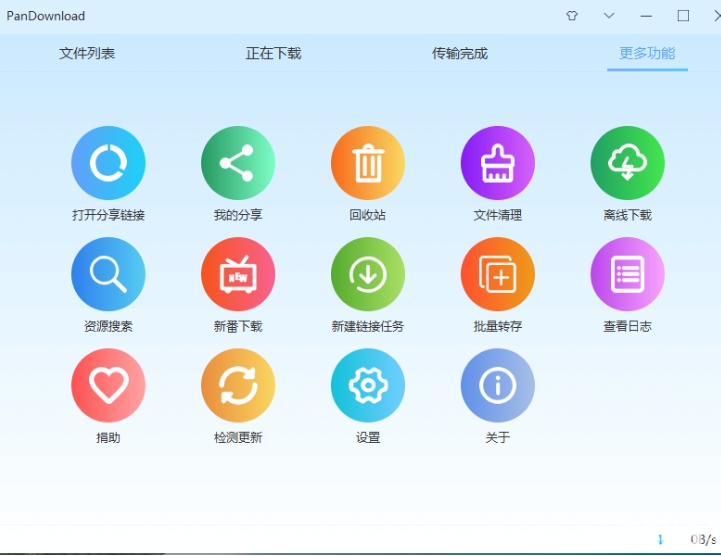Expand the title bar dropdown chevron menu
The width and height of the screenshot is (721, 556).
point(609,16)
